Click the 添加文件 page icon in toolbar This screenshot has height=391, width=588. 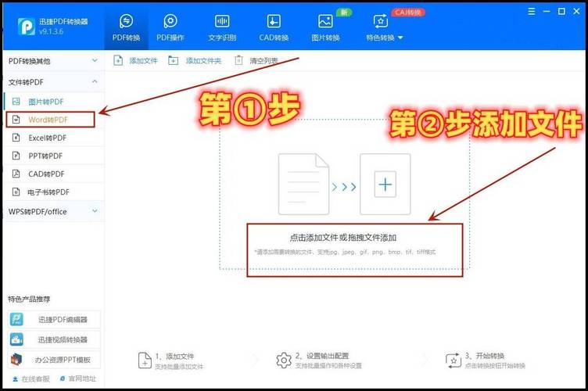[x=118, y=60]
